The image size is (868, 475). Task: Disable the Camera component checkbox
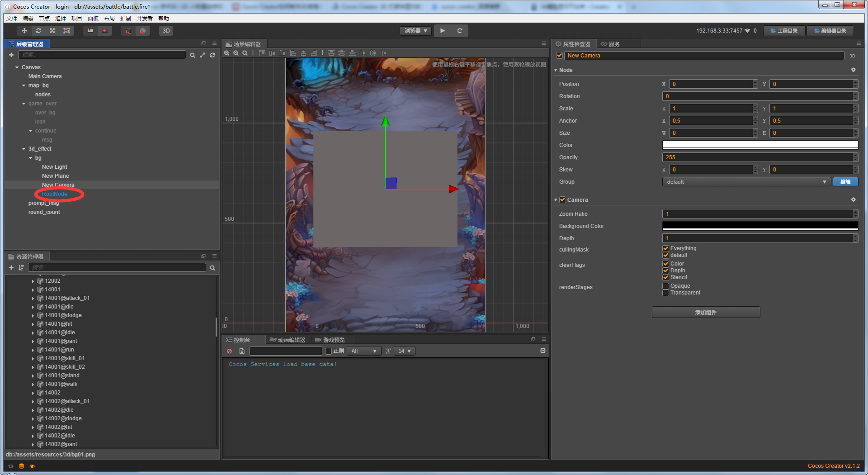pyautogui.click(x=563, y=200)
